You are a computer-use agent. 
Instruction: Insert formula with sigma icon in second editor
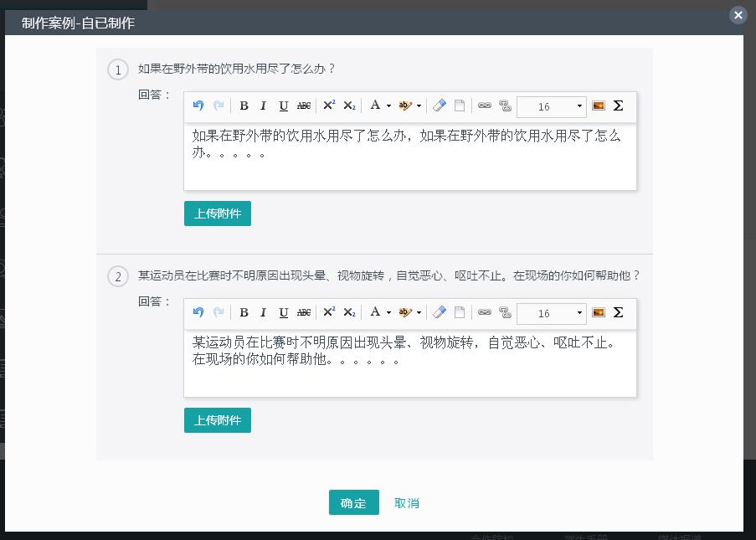pos(619,312)
